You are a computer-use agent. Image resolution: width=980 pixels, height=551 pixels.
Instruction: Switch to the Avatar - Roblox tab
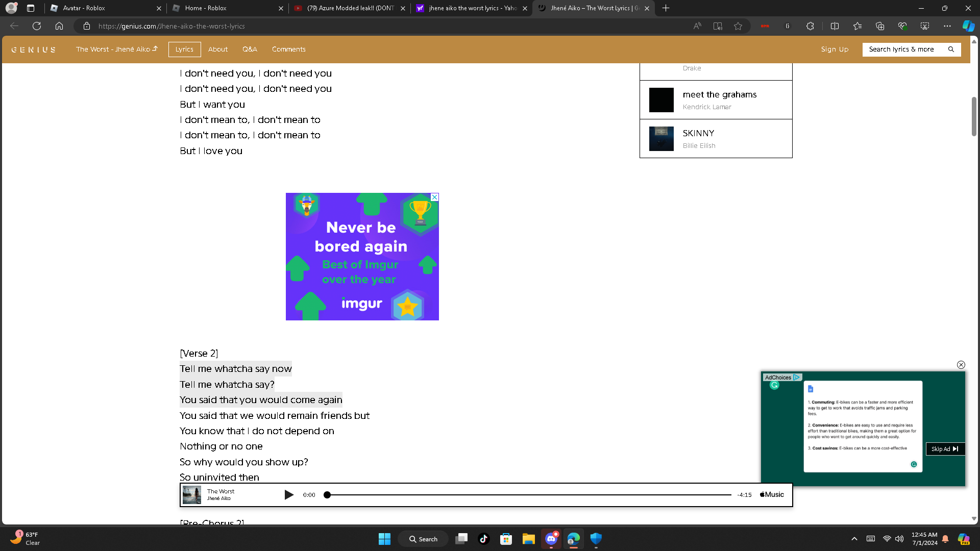click(x=106, y=8)
